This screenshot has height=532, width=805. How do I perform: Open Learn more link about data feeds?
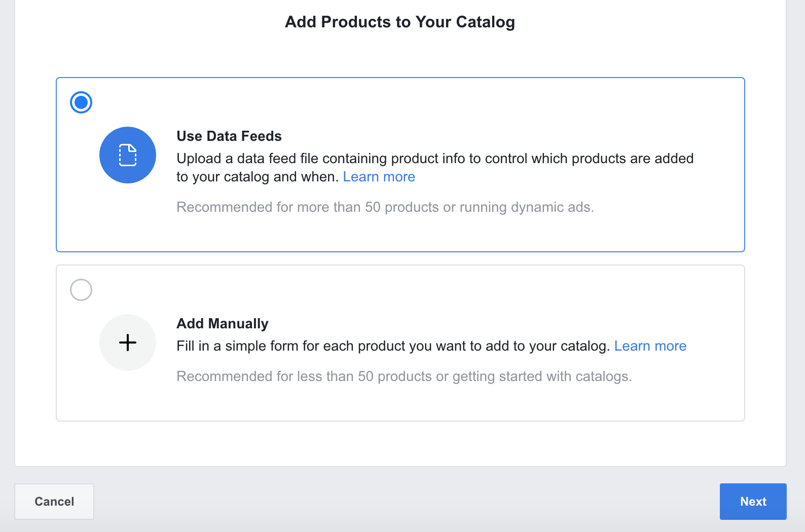pyautogui.click(x=379, y=177)
